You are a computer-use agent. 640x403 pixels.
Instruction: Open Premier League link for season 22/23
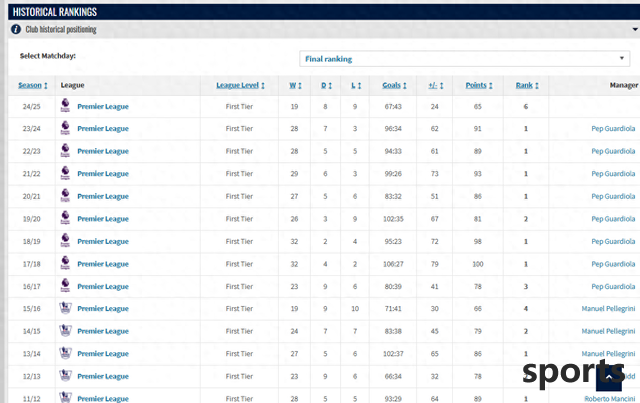coord(103,151)
